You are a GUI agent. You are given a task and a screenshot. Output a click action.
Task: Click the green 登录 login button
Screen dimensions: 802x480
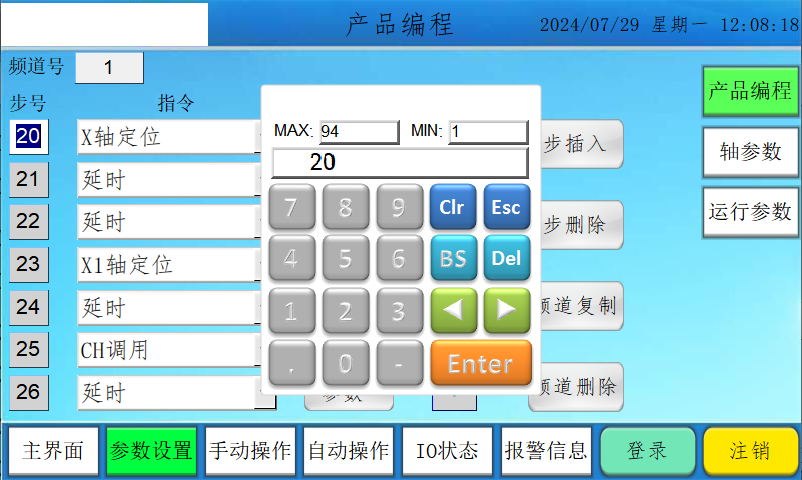click(647, 450)
